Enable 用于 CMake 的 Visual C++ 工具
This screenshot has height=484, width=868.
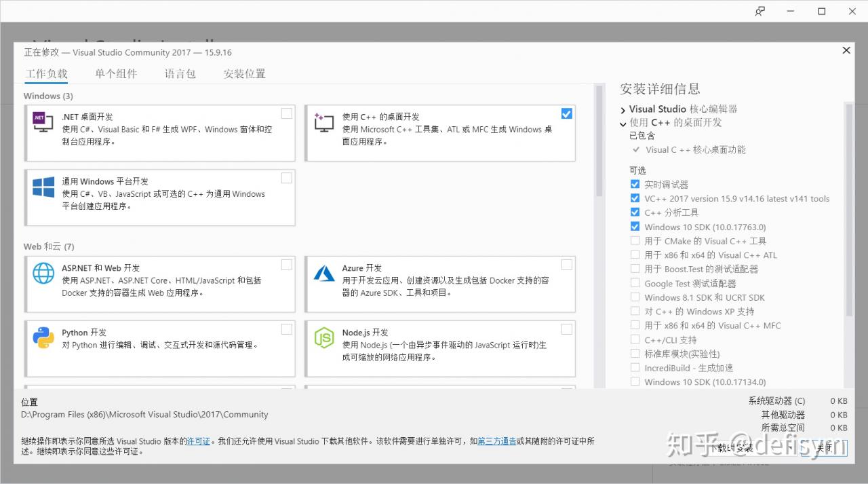coord(635,240)
